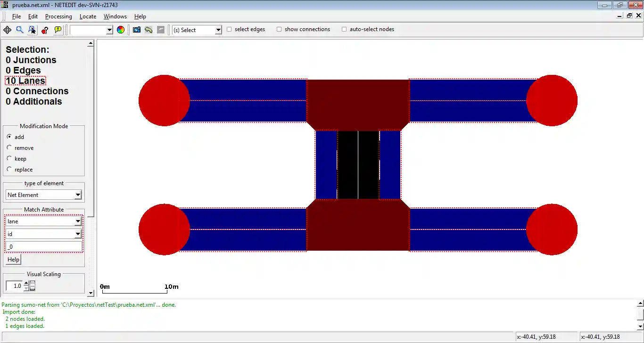This screenshot has width=644, height=343.
Task: Click the recenter view icon
Action: click(x=7, y=30)
